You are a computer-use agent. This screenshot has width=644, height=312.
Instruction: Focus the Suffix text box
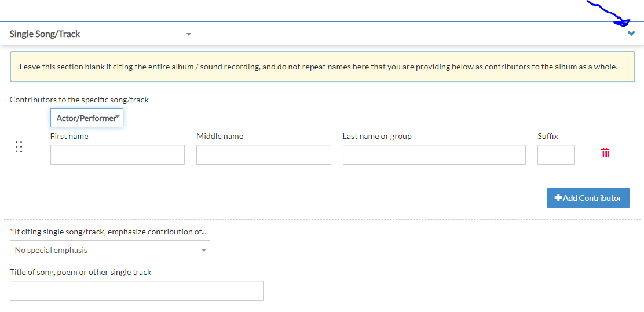click(556, 155)
